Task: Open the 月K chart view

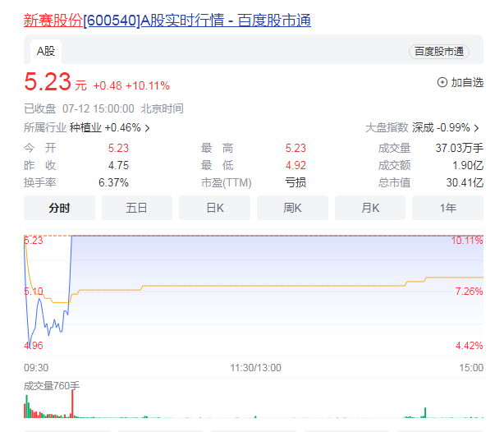Action: coord(370,208)
